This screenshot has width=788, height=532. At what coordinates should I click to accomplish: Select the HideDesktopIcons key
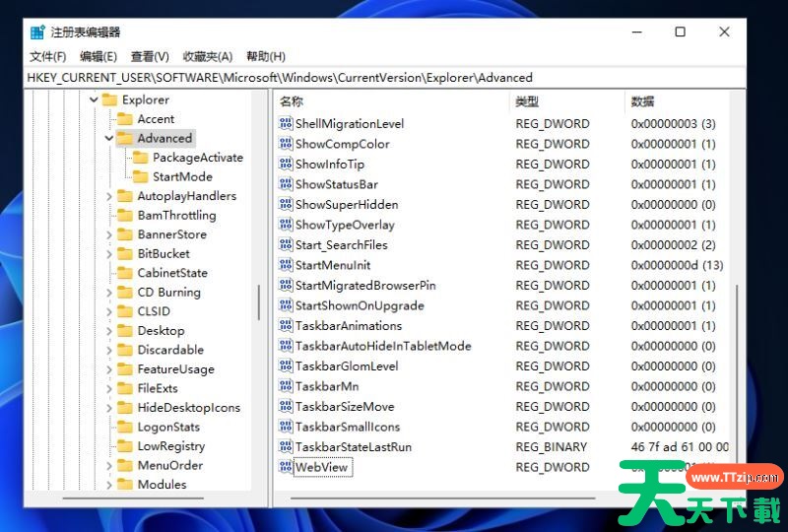(x=188, y=407)
